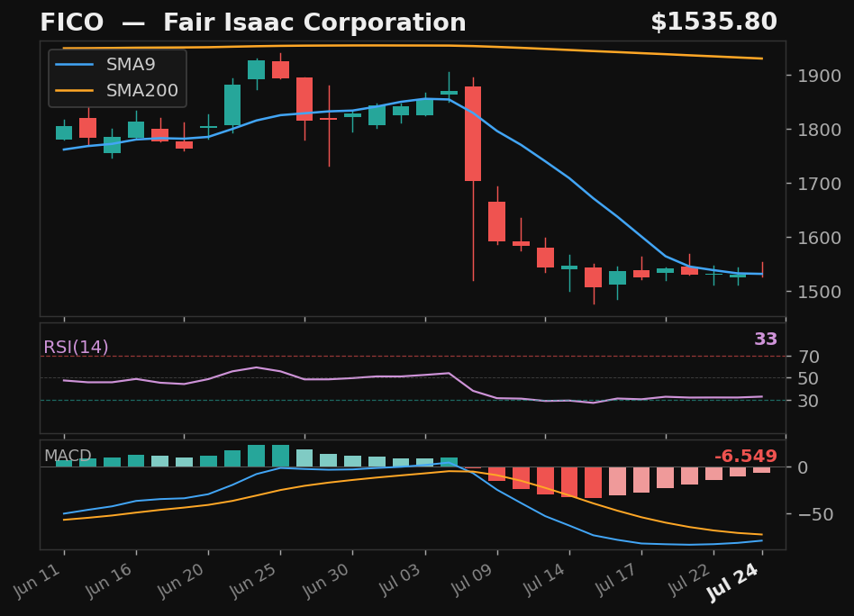Click the RSI 50 level label
This screenshot has width=854, height=616.
[x=809, y=378]
